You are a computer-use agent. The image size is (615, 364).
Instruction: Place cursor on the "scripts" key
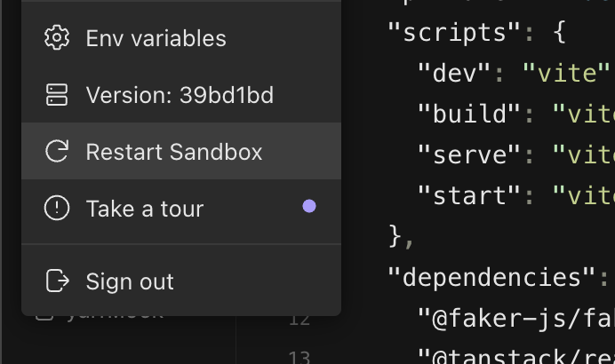pyautogui.click(x=454, y=32)
